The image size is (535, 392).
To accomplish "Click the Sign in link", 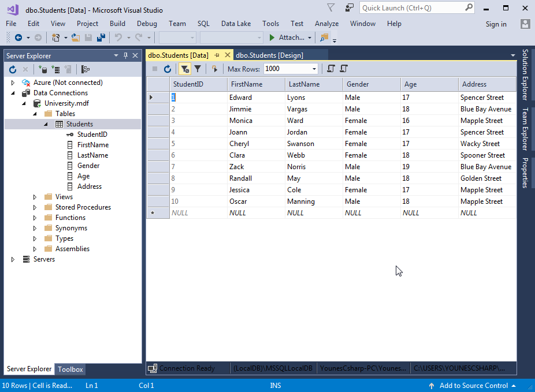I will (x=496, y=24).
